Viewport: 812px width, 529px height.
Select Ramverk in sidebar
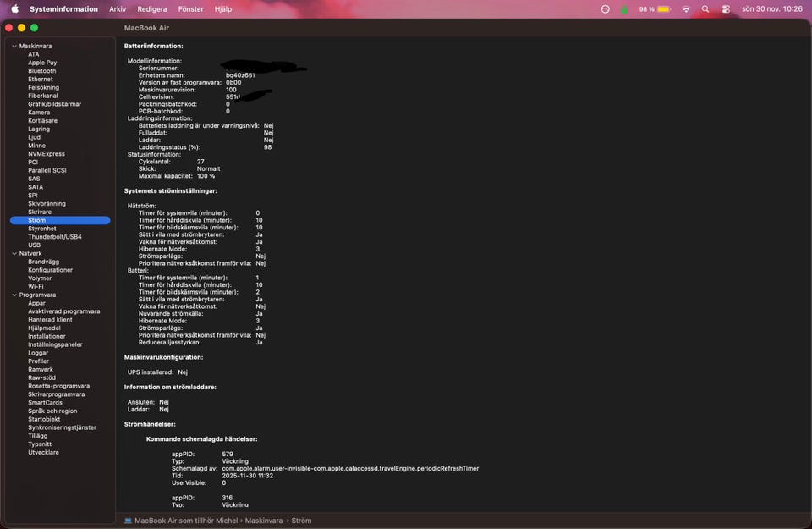(x=41, y=369)
